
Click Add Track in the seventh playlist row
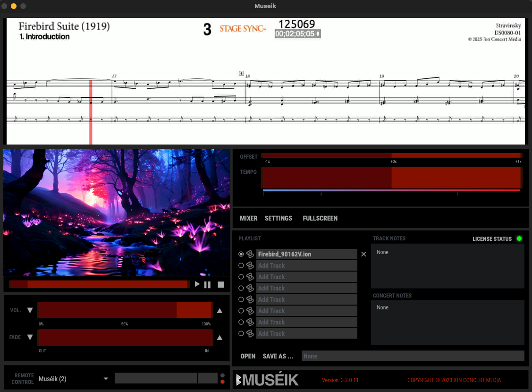coord(307,322)
